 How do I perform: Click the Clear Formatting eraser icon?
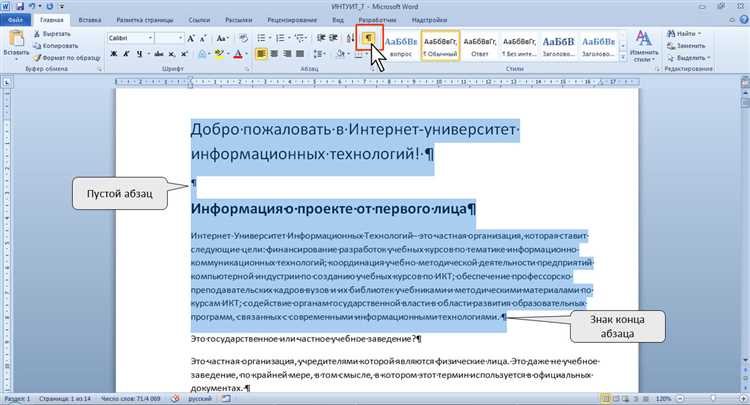click(x=243, y=38)
